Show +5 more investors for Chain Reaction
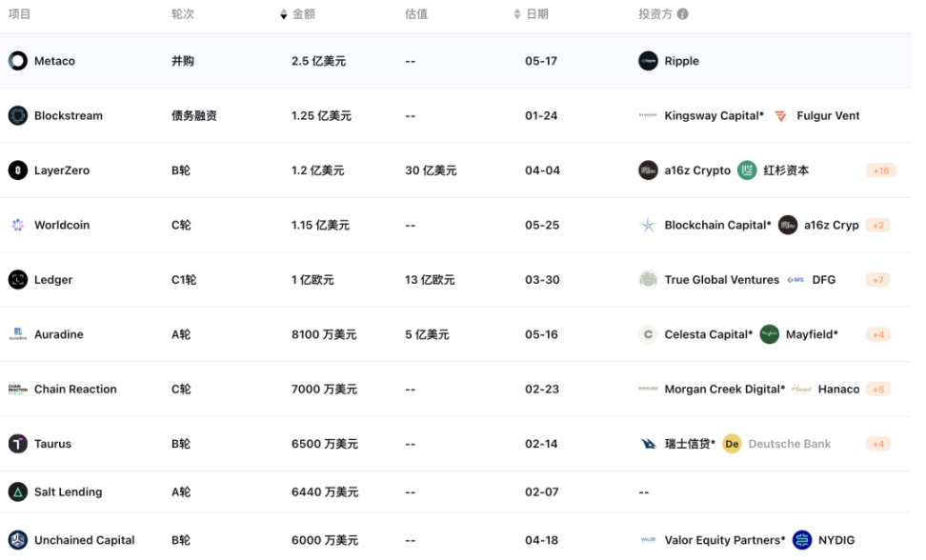 tap(880, 390)
